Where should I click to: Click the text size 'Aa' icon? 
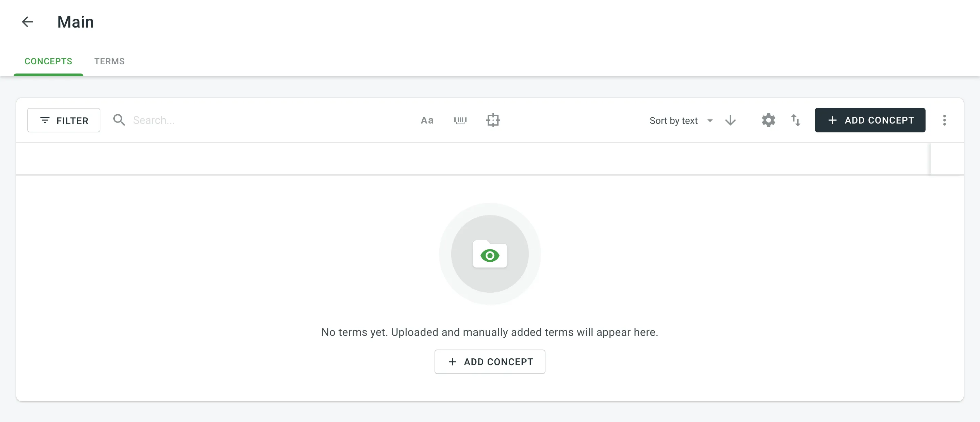tap(427, 120)
